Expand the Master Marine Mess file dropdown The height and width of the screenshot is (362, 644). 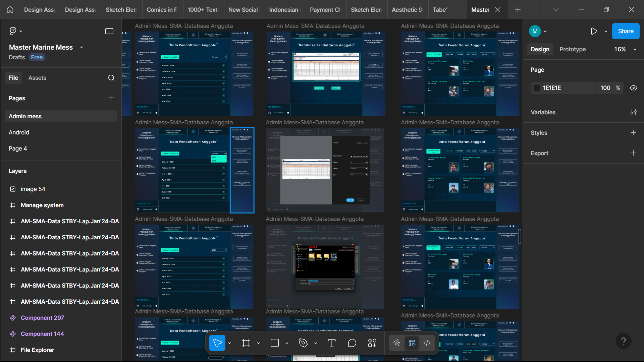[x=82, y=48]
